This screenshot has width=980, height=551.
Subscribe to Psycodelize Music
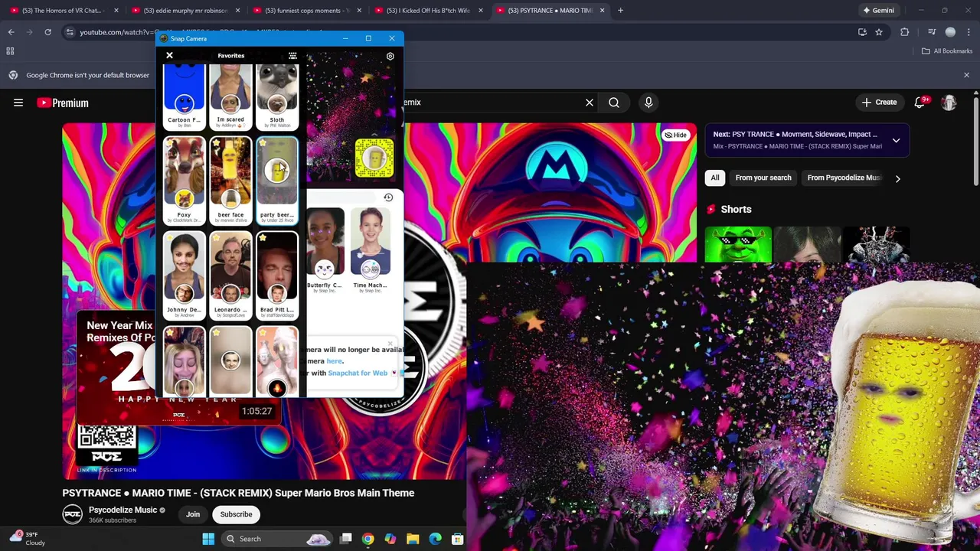coord(236,514)
